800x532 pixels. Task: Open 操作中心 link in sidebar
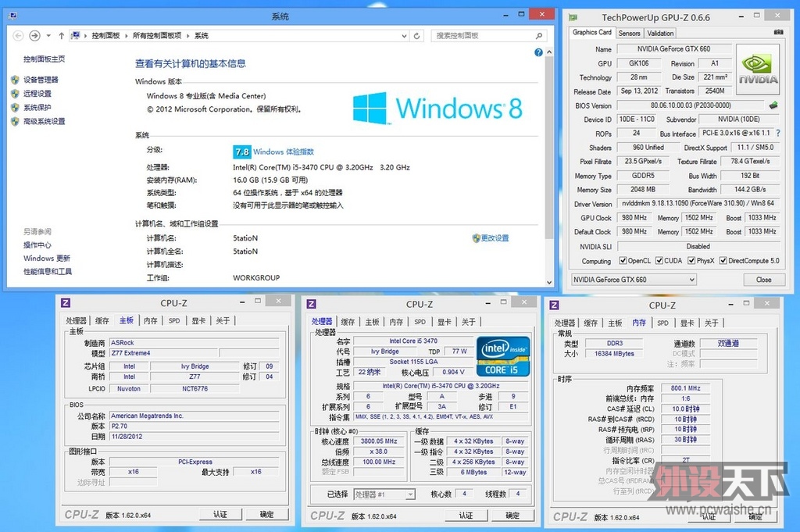37,245
